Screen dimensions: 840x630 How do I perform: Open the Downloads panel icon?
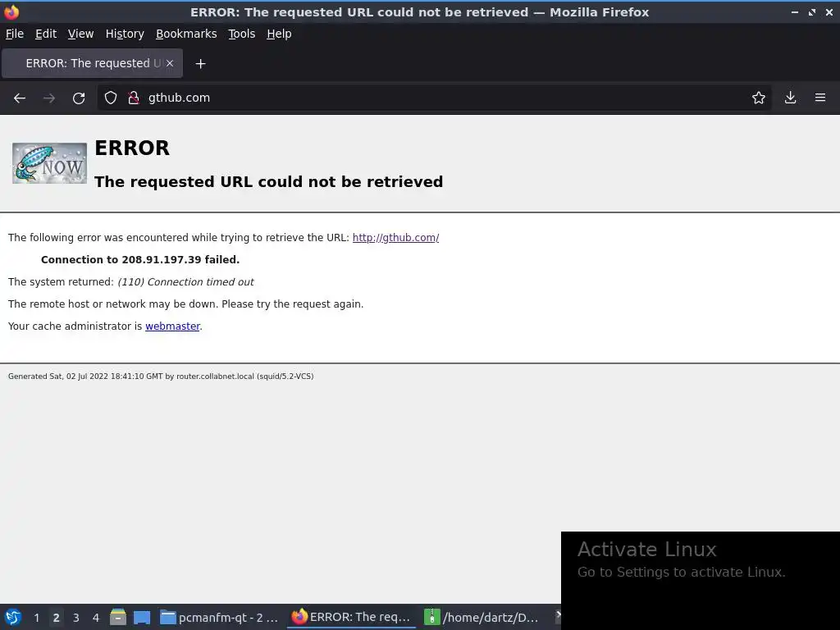pyautogui.click(x=790, y=98)
